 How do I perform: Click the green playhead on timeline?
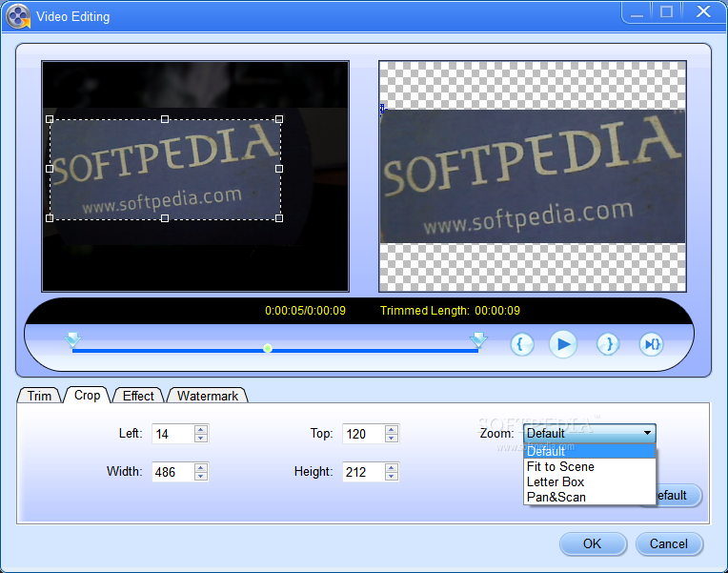pos(268,348)
